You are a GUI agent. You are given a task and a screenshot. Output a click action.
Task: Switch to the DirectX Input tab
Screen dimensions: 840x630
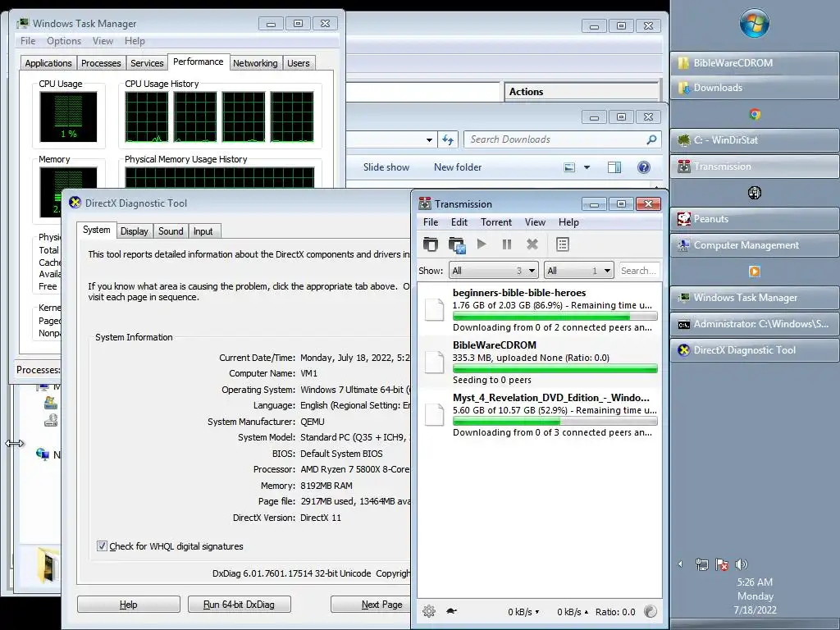point(203,231)
